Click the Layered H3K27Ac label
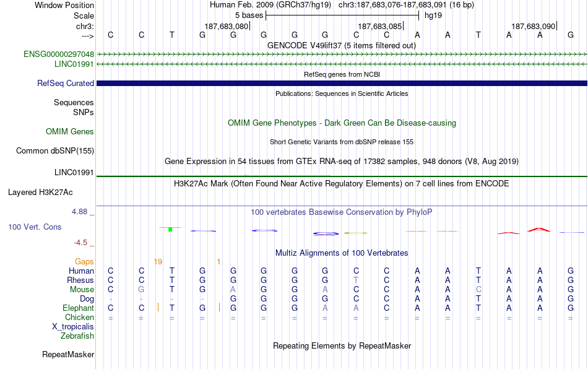The height and width of the screenshot is (369, 588). pos(40,193)
